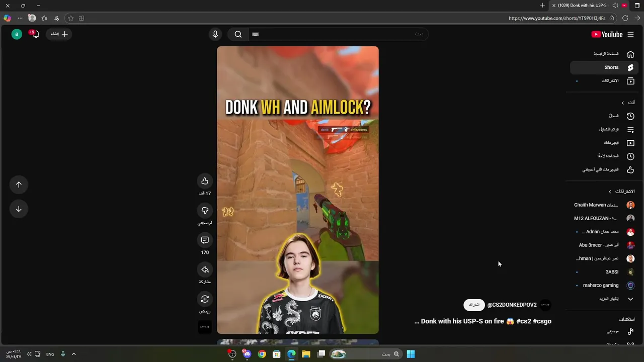Open the channel subscription ending in 'hman'

click(x=605, y=258)
